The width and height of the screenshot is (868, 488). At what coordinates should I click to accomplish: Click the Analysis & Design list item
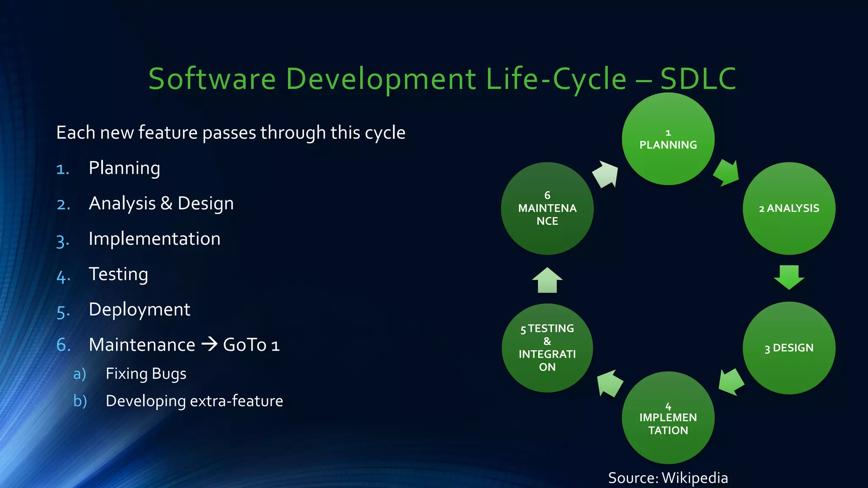click(161, 203)
